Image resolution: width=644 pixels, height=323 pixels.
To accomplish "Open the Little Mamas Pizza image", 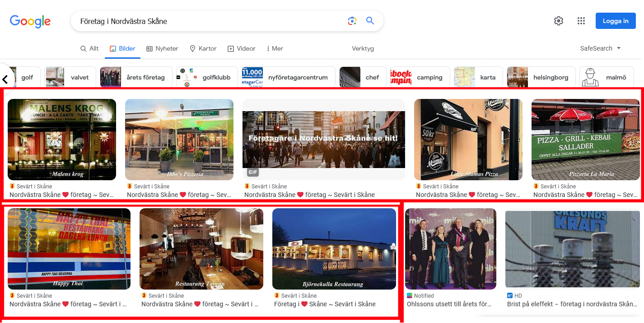I will tap(468, 140).
